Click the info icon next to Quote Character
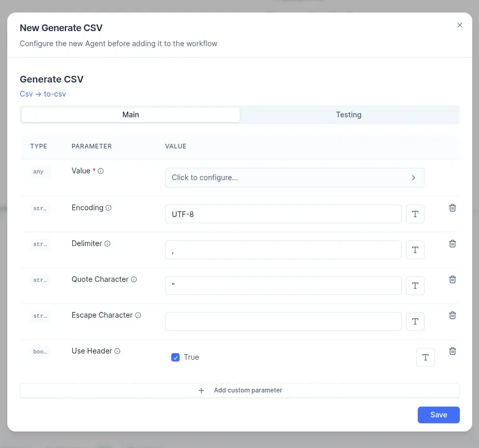 click(x=134, y=279)
